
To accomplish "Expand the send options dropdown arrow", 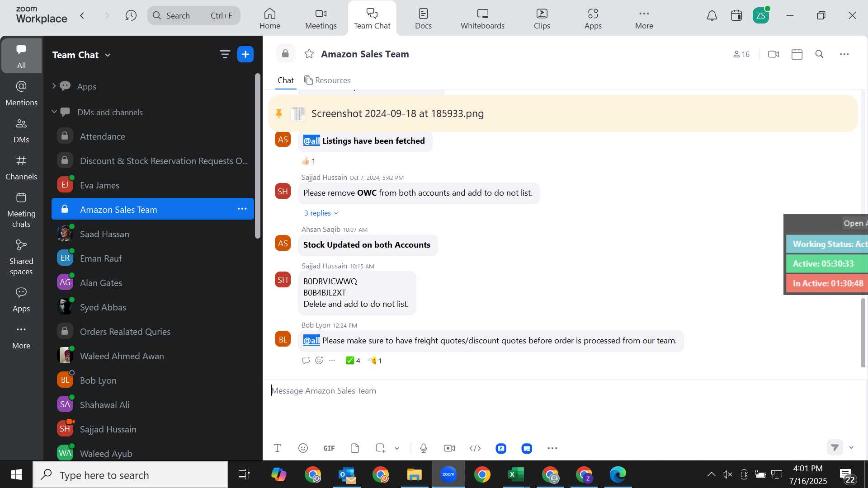I will [852, 447].
